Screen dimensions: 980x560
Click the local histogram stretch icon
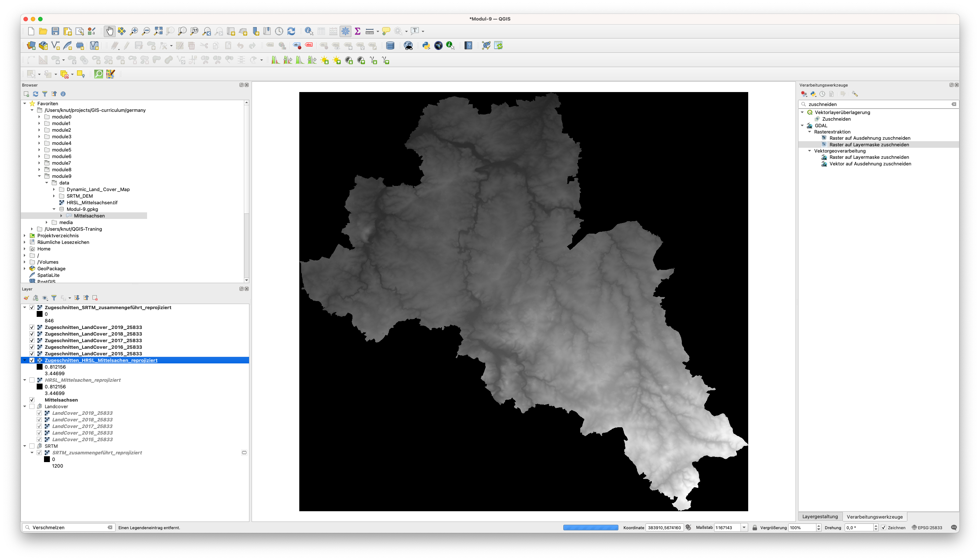(275, 61)
